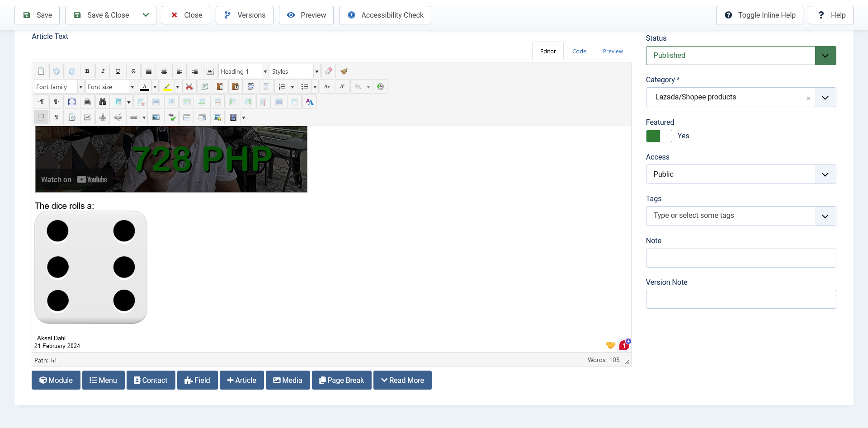Paste as plain text
Screen dimensions: 868x428
click(236, 86)
